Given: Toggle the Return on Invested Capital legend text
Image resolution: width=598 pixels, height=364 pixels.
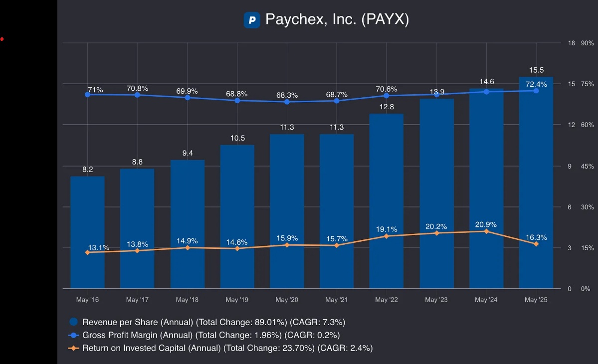Looking at the screenshot, I should pyautogui.click(x=227, y=348).
